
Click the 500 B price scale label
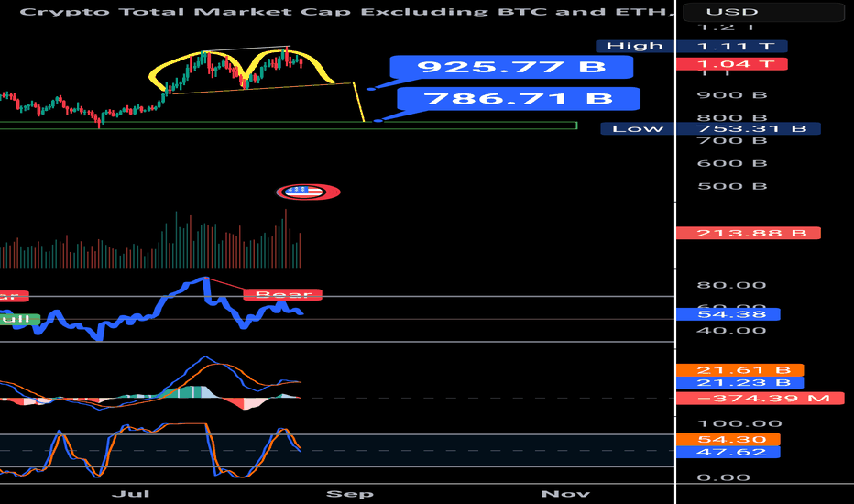[732, 186]
